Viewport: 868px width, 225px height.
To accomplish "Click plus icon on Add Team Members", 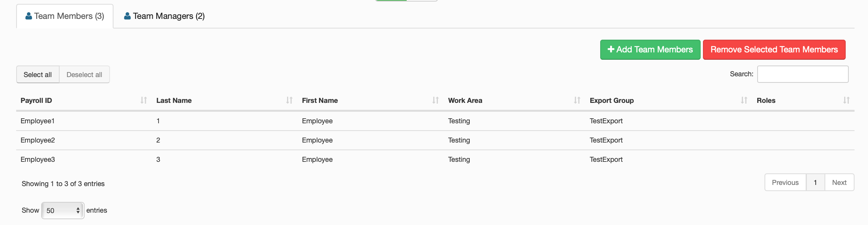I will coord(611,49).
